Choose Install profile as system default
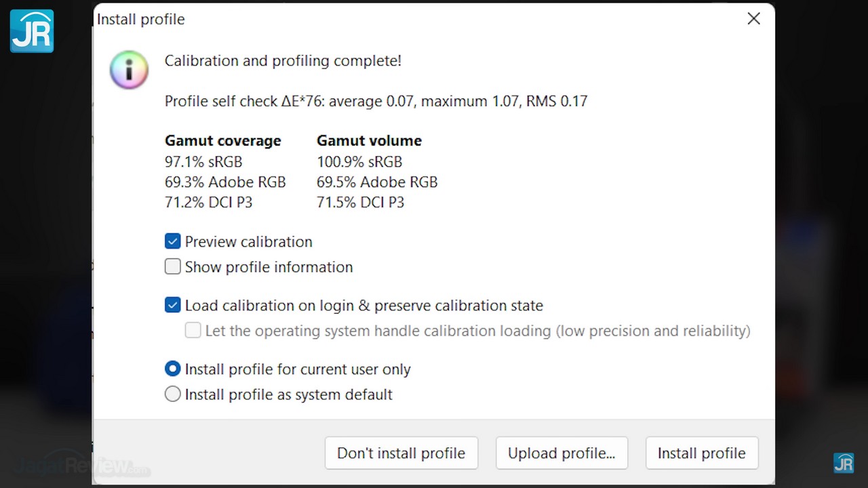This screenshot has height=488, width=868. 173,394
